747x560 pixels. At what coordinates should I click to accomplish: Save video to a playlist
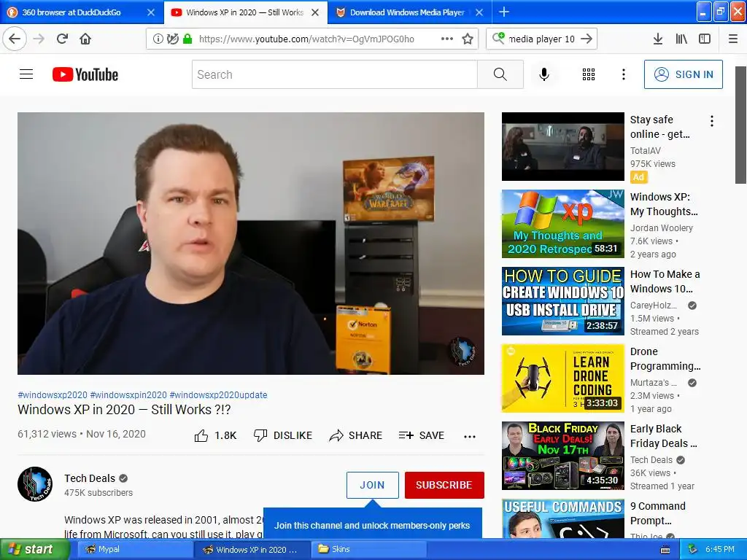422,435
